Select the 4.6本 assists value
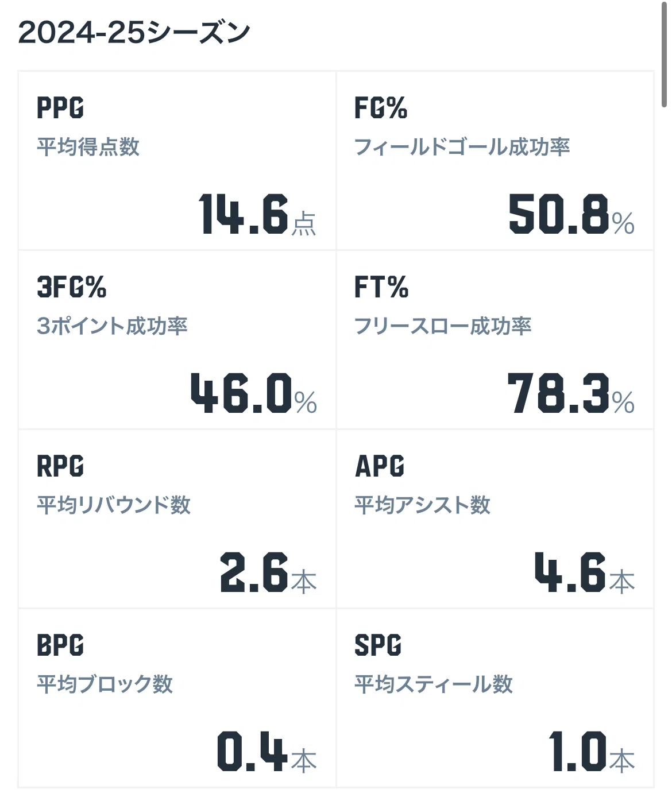This screenshot has width=672, height=805. [x=585, y=572]
